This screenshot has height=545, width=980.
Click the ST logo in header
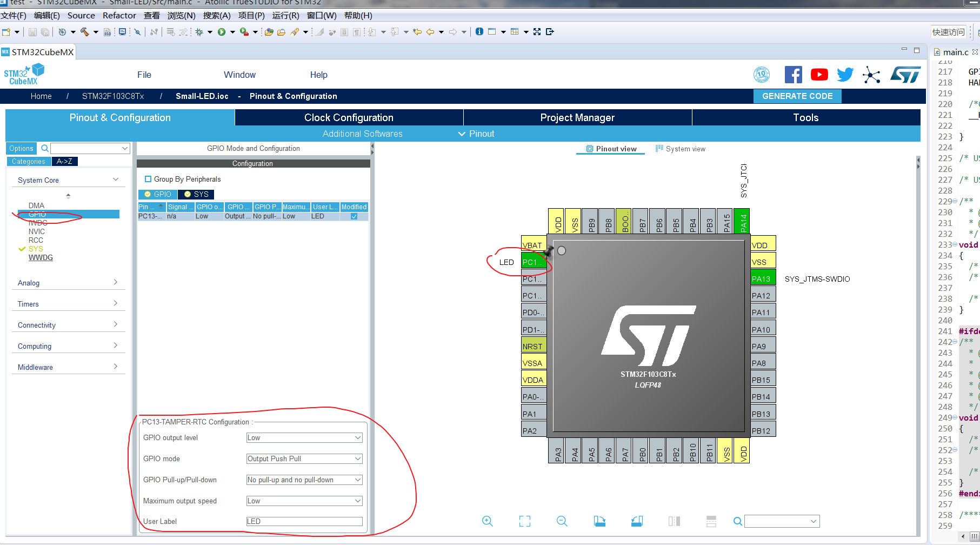click(x=905, y=75)
